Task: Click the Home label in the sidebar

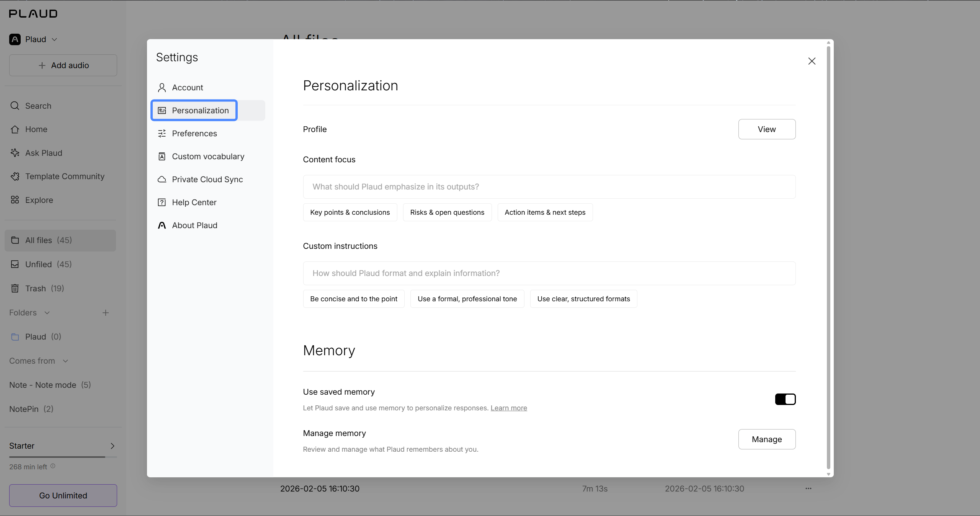Action: (x=36, y=129)
